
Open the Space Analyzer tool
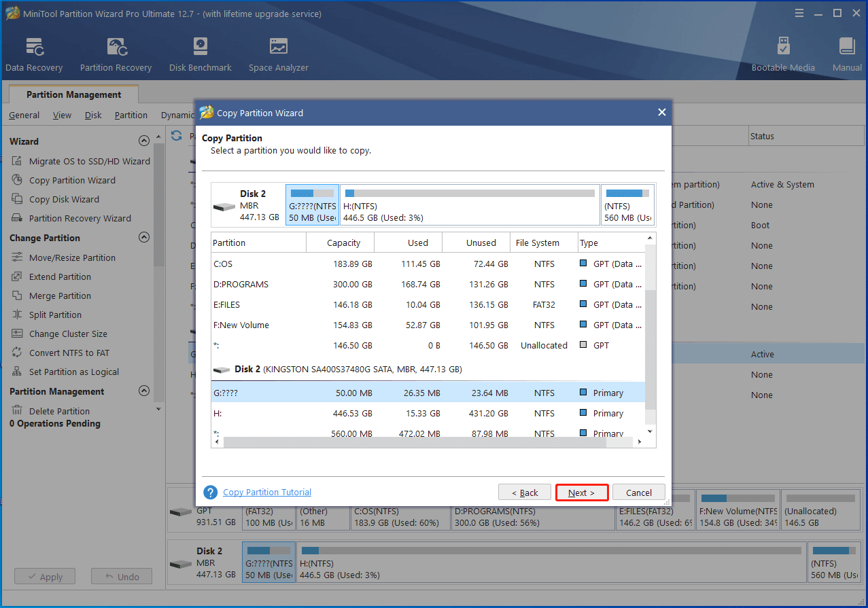pos(279,55)
